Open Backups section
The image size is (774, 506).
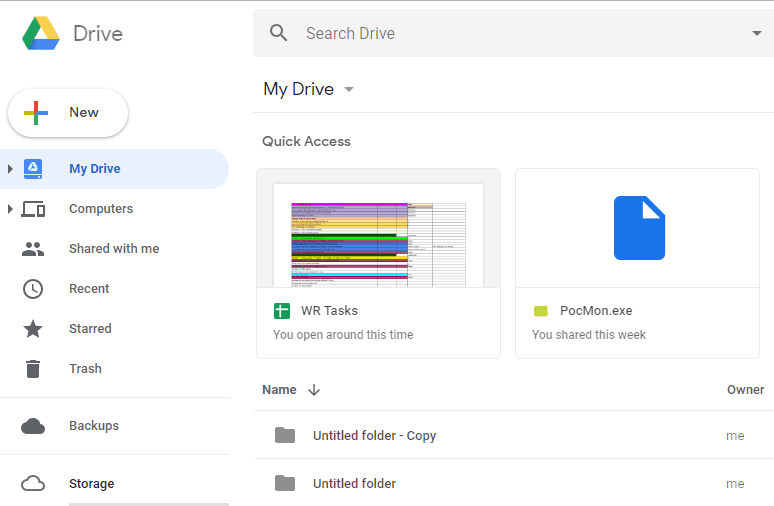pos(94,426)
